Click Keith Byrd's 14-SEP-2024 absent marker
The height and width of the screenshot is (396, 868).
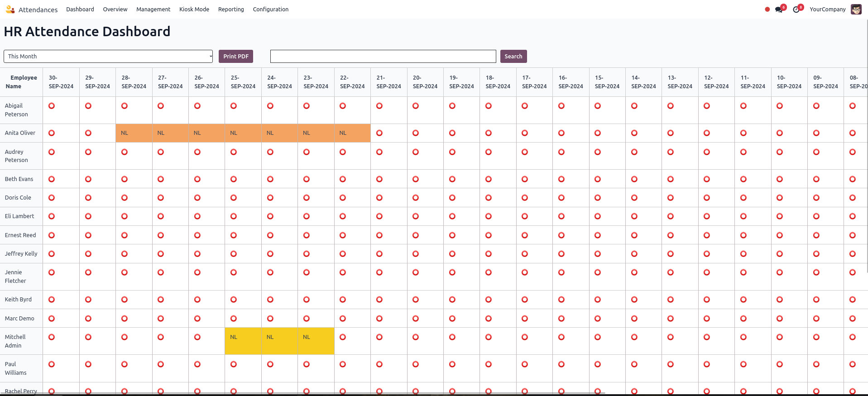[634, 300]
